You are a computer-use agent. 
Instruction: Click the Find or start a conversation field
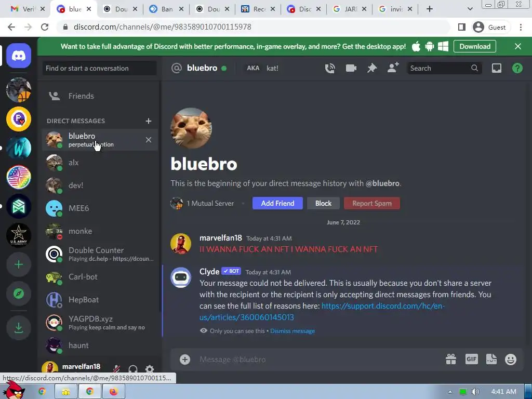(99, 68)
